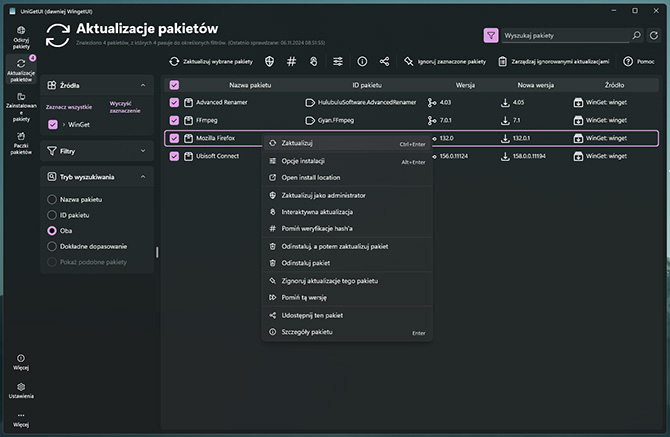Click the shield update-as-administrator toolbar icon
This screenshot has height=437, width=670.
click(x=269, y=62)
